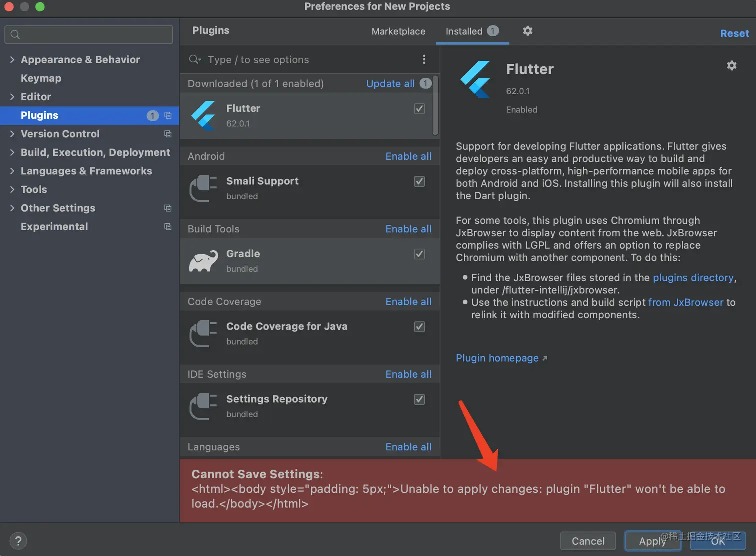Expand the Tools section
The image size is (756, 556).
12,189
